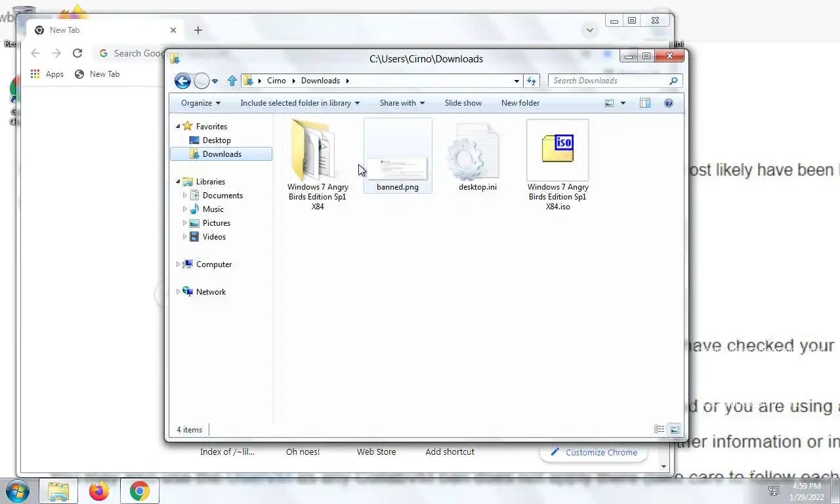Open the Pictures library
Image resolution: width=840 pixels, height=504 pixels.
click(x=216, y=222)
